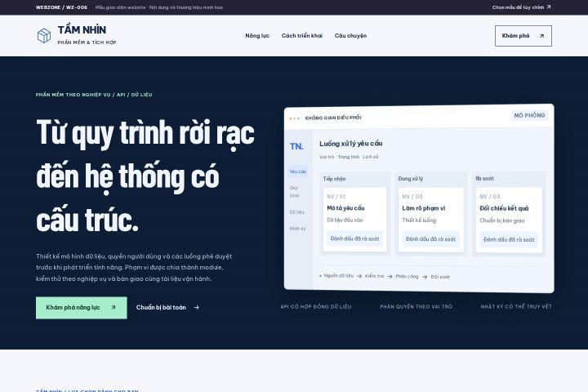Screen dimensions: 588x392
Task: Click the KHÔNG GIAN ĐIỀU PHỐI title
Action: [x=333, y=118]
